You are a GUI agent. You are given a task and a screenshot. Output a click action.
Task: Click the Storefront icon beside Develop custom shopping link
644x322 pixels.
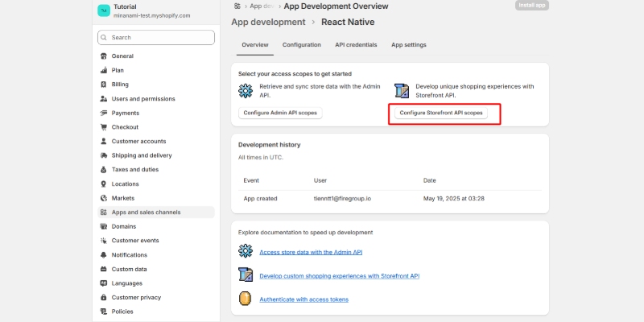246,275
